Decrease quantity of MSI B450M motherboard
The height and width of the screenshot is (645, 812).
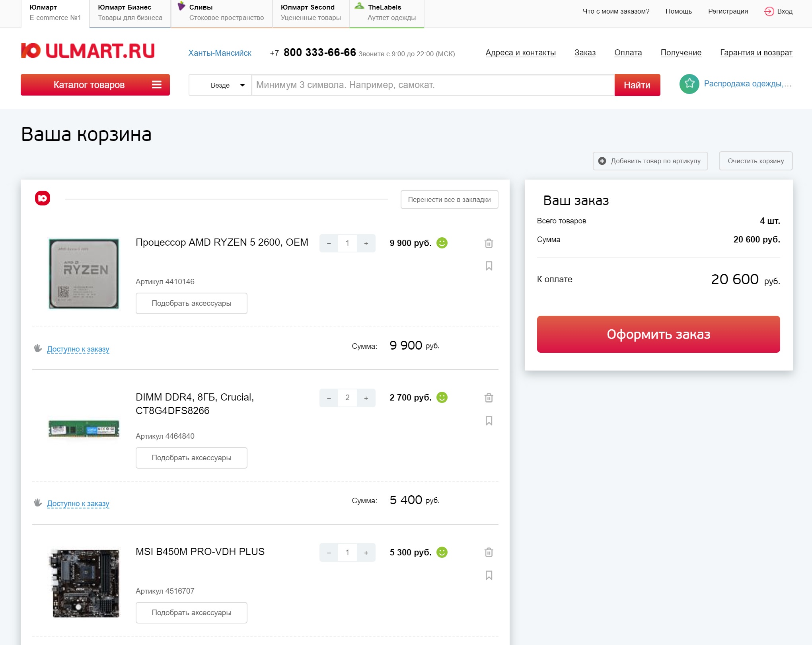pos(329,553)
